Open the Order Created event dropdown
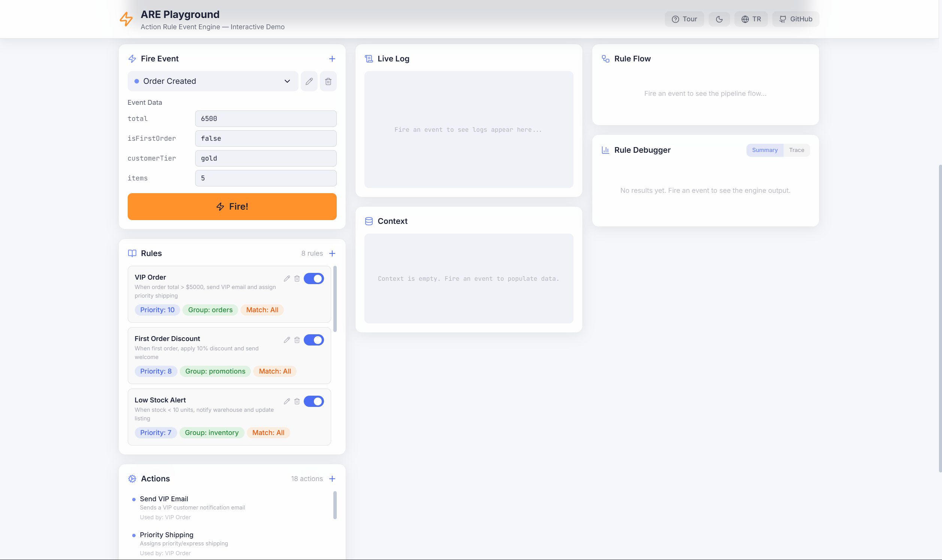Viewport: 942px width, 560px height. pyautogui.click(x=213, y=81)
